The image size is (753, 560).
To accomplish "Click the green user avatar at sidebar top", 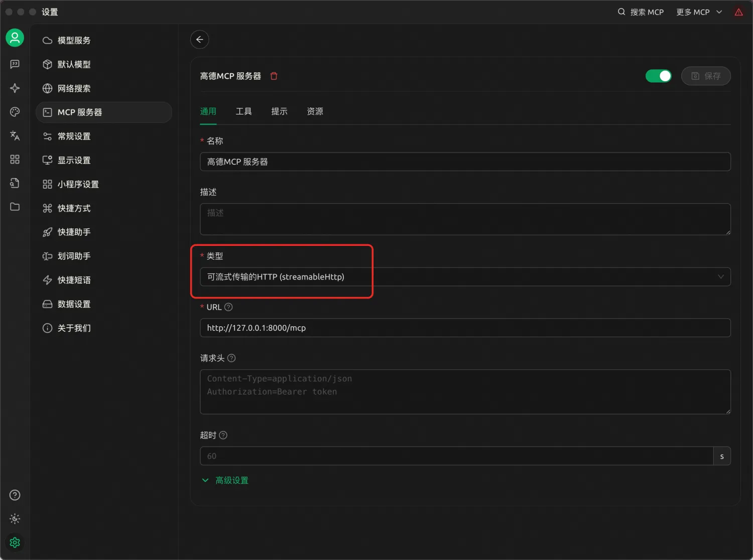I will coord(15,38).
